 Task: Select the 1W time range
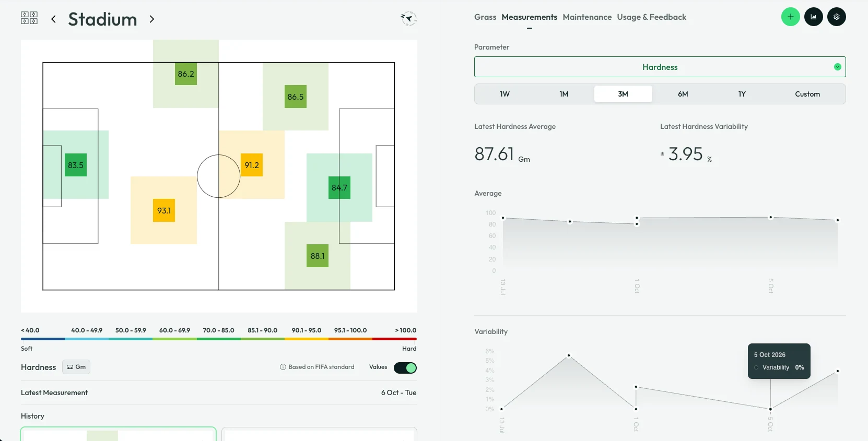[x=505, y=94]
